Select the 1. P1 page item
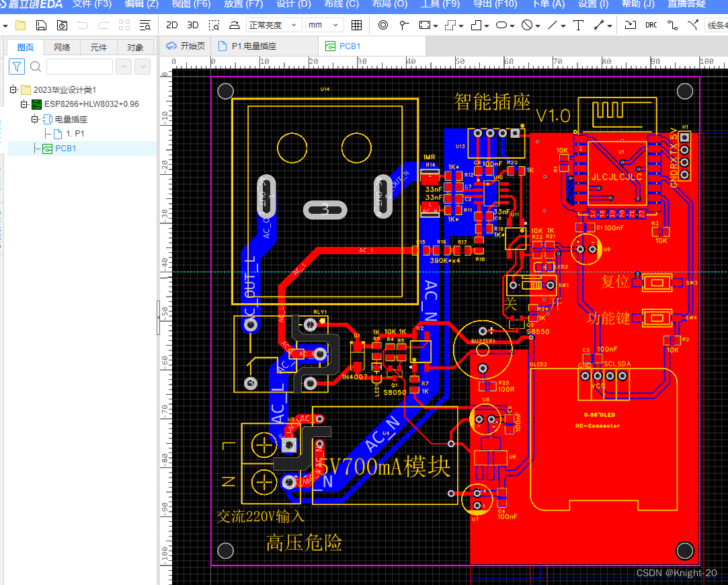Viewport: 728px width, 585px height. click(69, 134)
